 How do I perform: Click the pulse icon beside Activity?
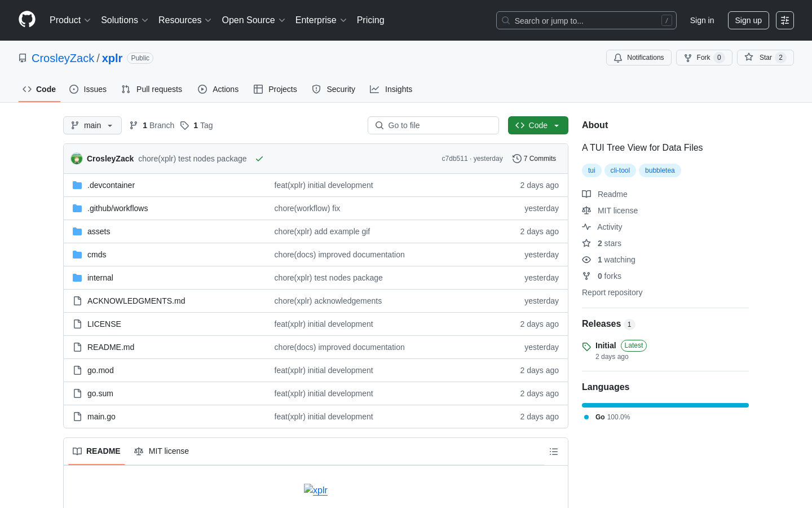click(x=586, y=227)
